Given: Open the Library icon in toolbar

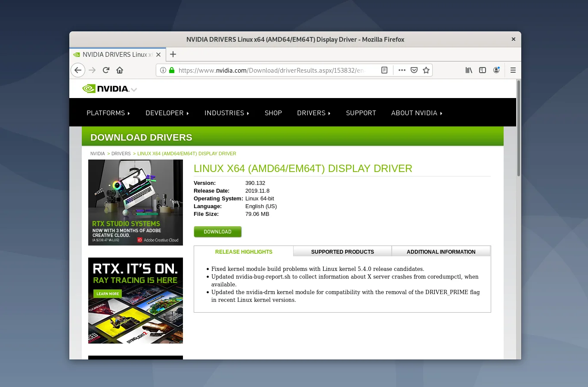Looking at the screenshot, I should point(469,70).
